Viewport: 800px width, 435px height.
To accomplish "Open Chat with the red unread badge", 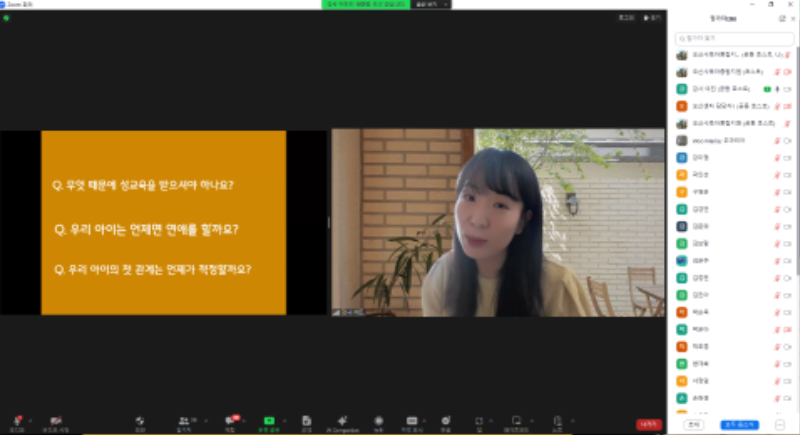I will 231,421.
